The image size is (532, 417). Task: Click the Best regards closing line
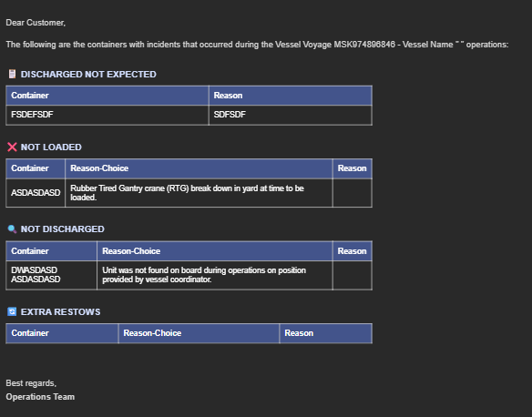click(x=31, y=383)
